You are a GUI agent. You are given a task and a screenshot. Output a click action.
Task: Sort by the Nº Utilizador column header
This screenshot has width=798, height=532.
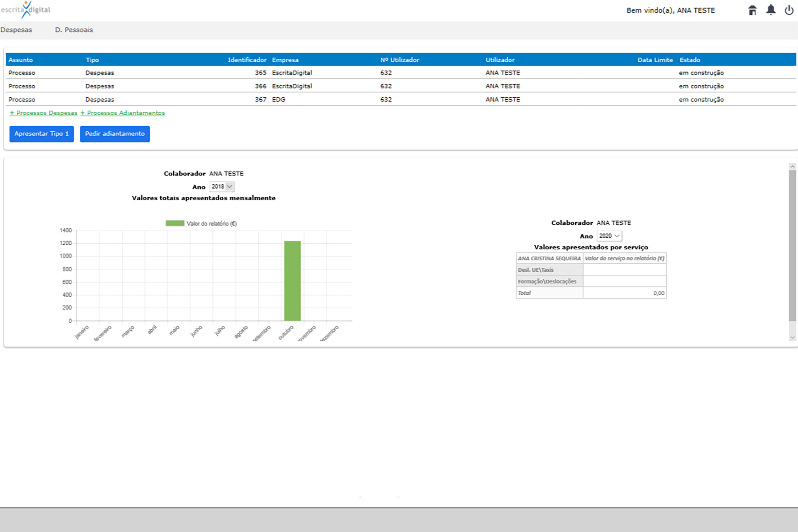pos(400,60)
